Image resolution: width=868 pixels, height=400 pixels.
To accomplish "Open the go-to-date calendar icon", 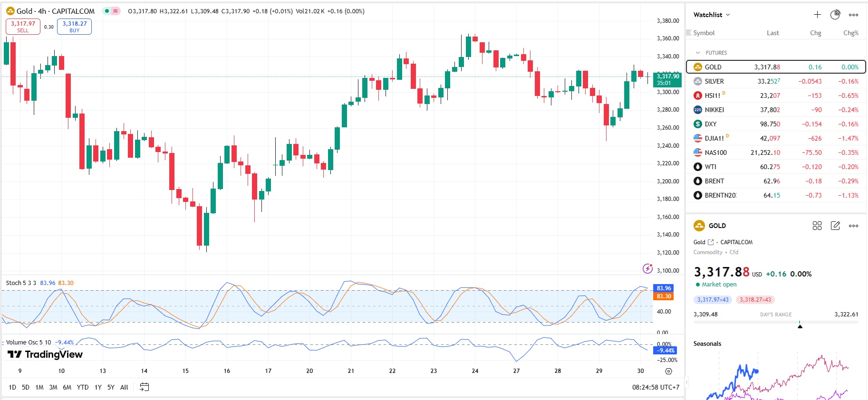I will (x=145, y=387).
